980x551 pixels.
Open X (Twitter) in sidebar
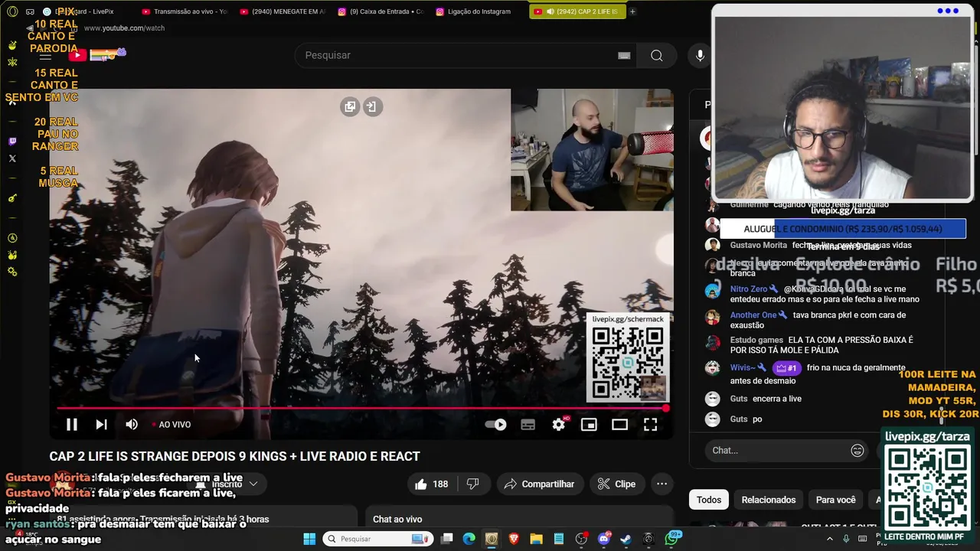(x=12, y=159)
